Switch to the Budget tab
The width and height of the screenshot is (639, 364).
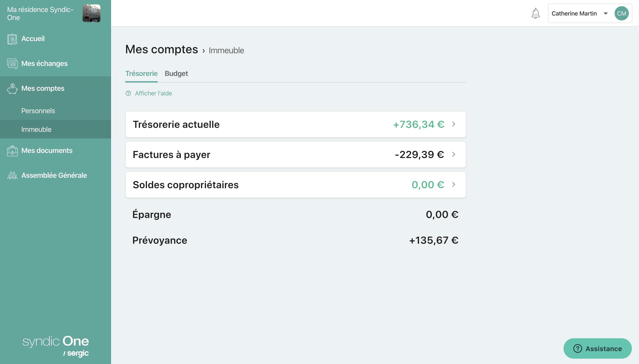tap(176, 73)
